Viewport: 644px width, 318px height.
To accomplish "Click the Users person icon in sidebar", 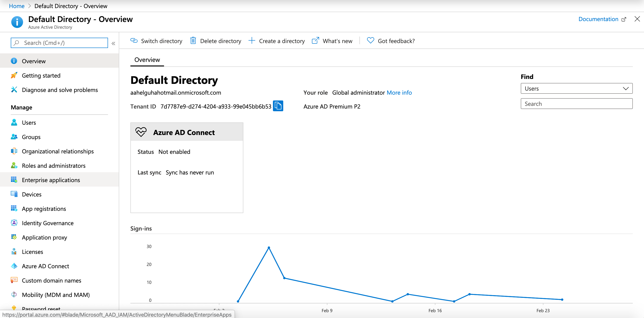I will coord(14,122).
